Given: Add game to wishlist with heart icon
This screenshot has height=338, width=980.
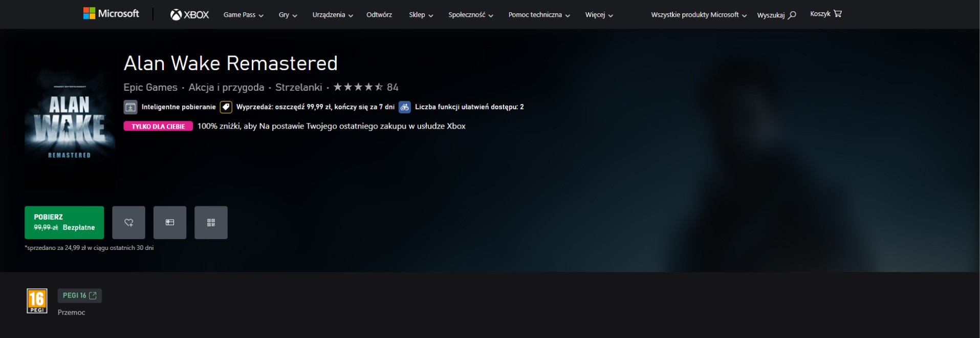Looking at the screenshot, I should [128, 222].
